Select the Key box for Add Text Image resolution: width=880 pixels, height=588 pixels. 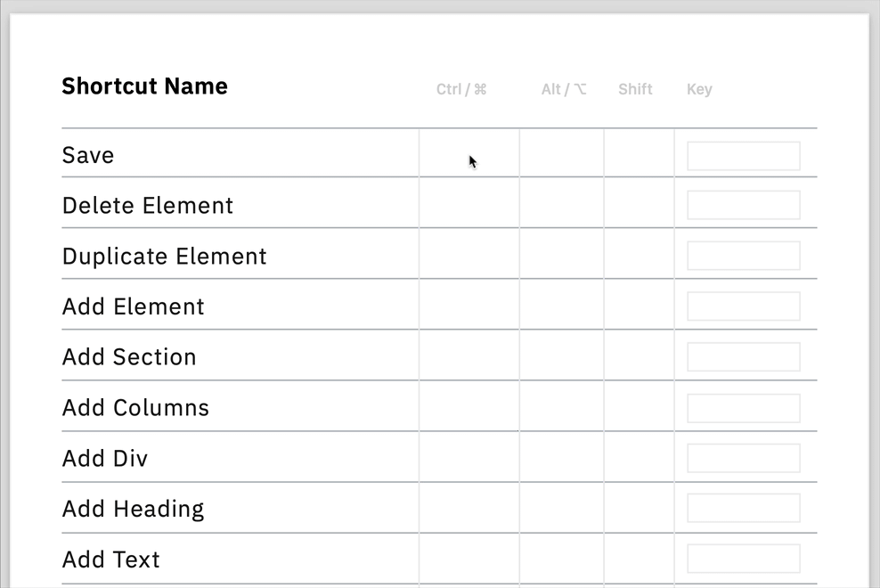[744, 559]
